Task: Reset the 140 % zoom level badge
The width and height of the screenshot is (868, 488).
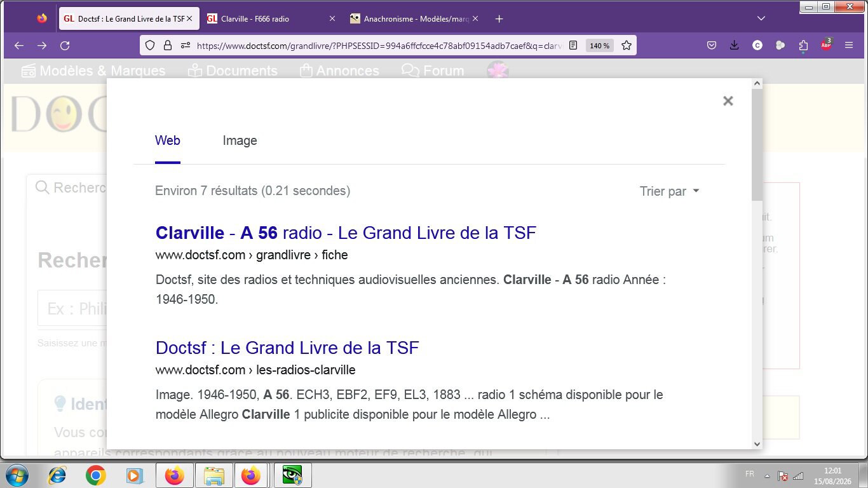Action: [x=599, y=45]
